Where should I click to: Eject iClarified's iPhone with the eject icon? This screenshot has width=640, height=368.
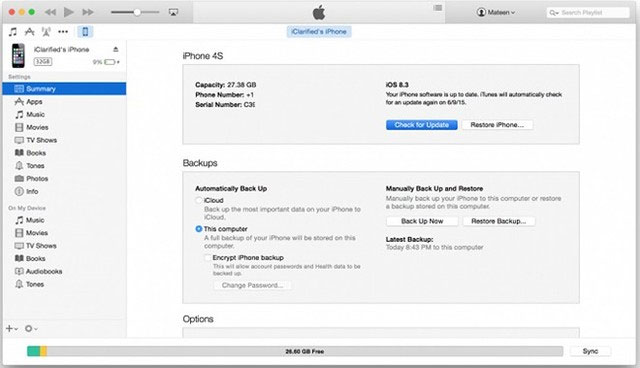(x=116, y=49)
